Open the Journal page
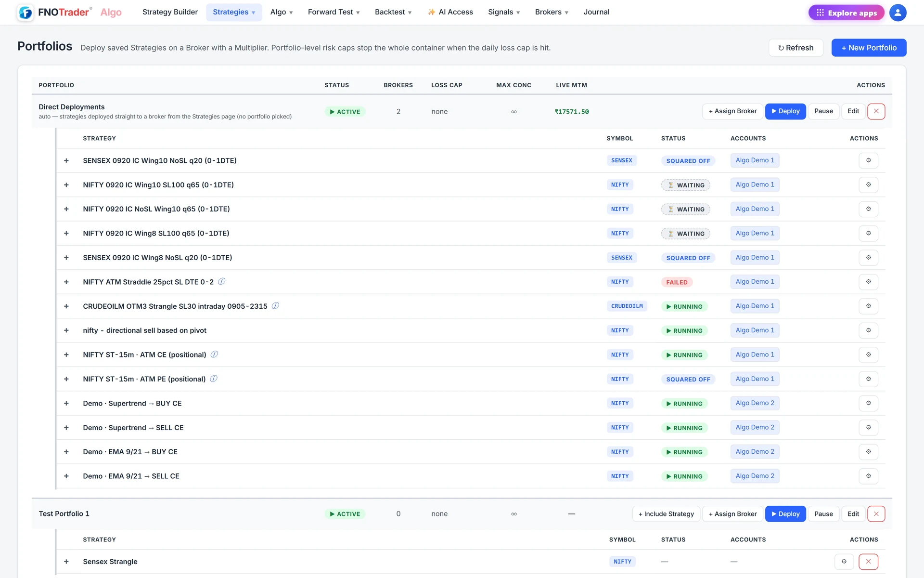The image size is (924, 578). click(596, 12)
